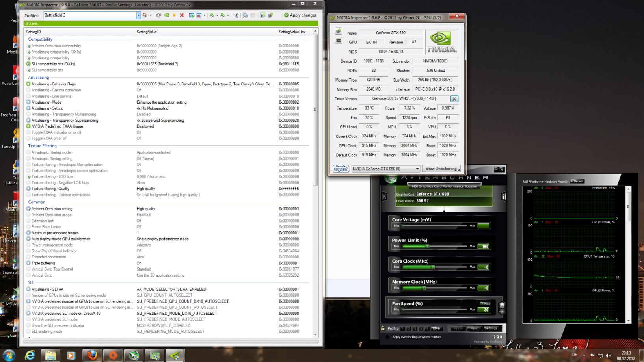The height and width of the screenshot is (362, 644).
Task: Click the volume icon in system tray
Action: [608, 356]
